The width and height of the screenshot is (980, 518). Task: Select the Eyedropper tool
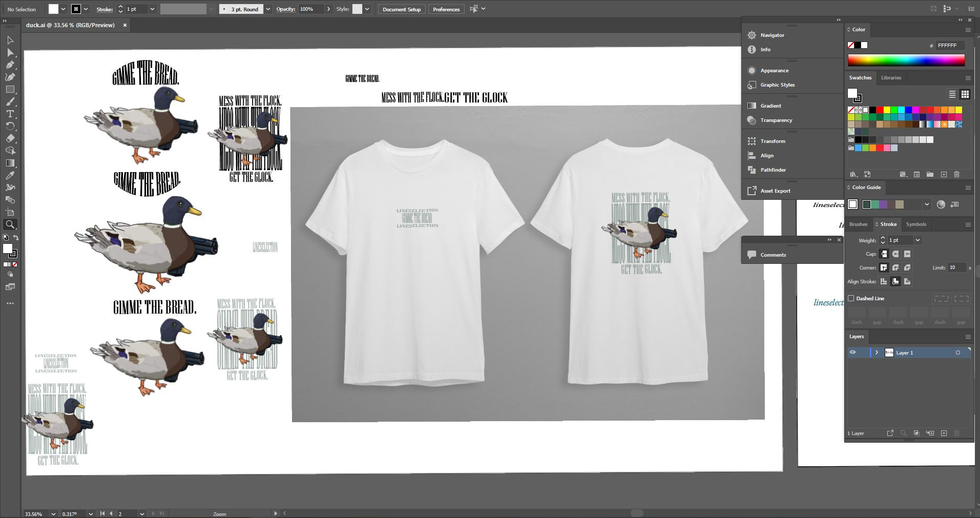pos(10,175)
